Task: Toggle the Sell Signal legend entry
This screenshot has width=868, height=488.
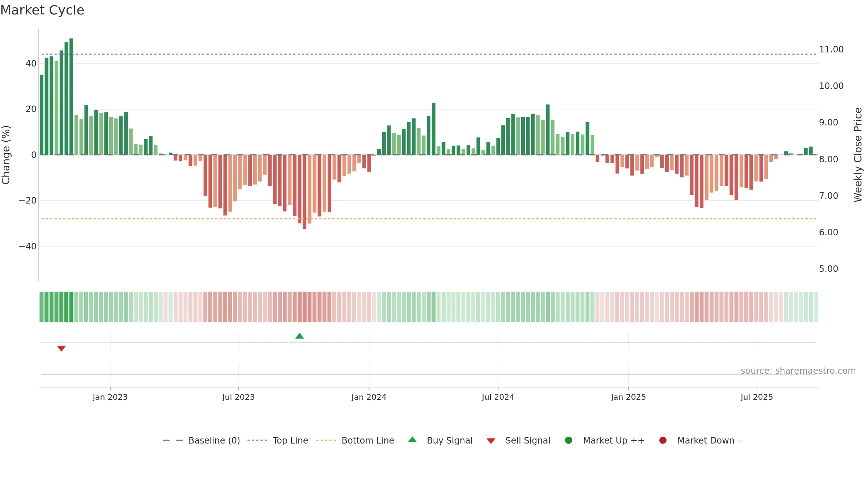Action: tap(518, 440)
